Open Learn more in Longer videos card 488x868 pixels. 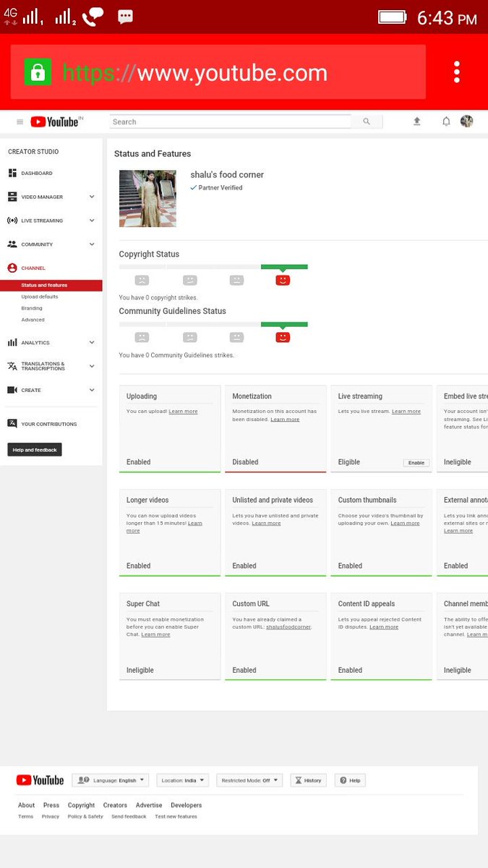pos(164,527)
